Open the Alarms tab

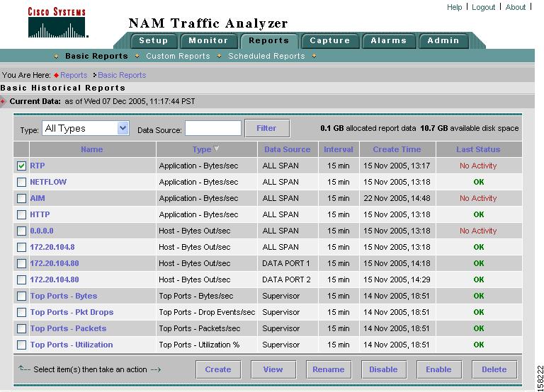pyautogui.click(x=389, y=40)
